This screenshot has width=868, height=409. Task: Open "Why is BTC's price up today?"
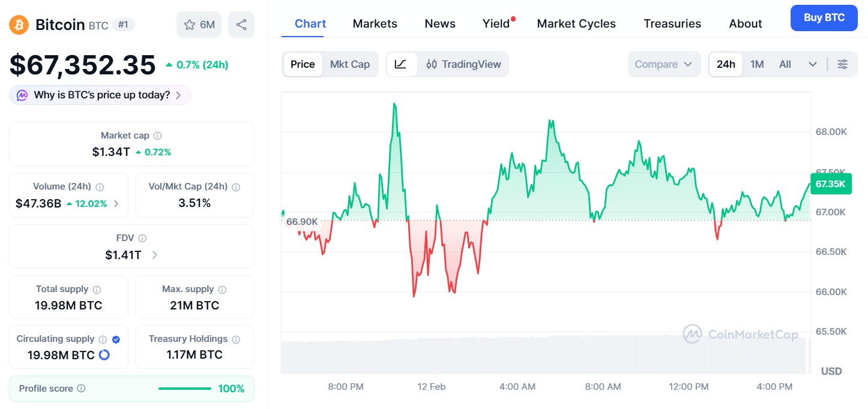(100, 95)
